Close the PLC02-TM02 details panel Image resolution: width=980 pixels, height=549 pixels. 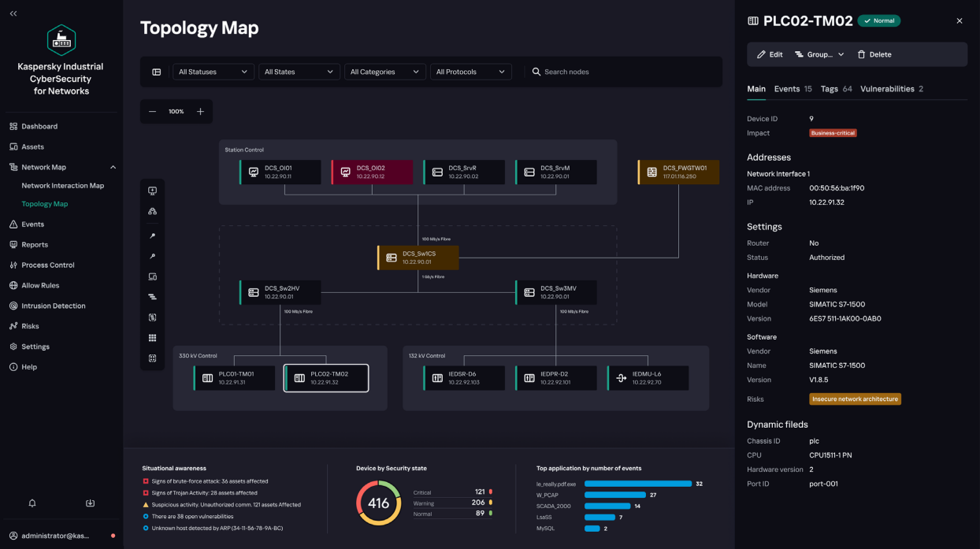[960, 21]
